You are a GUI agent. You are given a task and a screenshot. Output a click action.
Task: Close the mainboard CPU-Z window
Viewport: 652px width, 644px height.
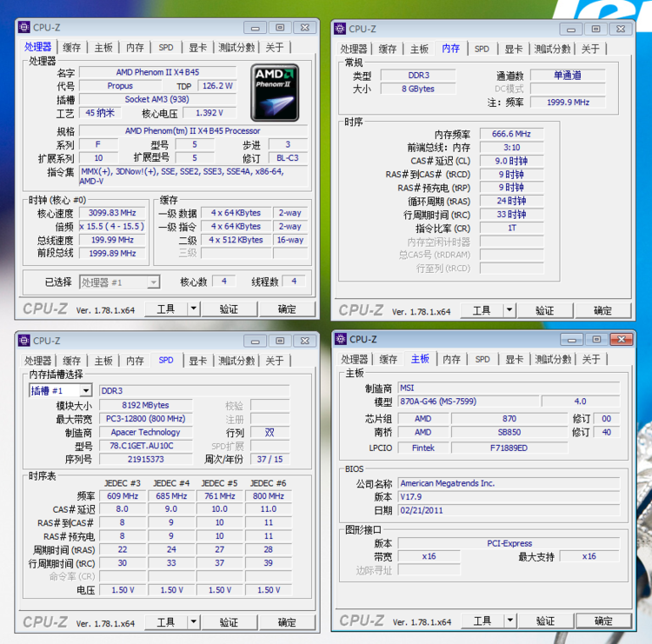click(622, 339)
